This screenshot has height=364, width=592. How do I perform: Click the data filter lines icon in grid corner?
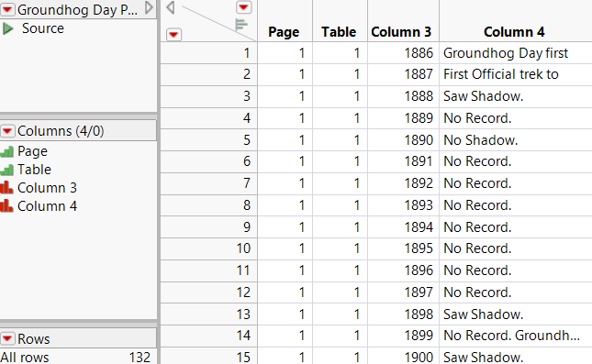[x=241, y=25]
